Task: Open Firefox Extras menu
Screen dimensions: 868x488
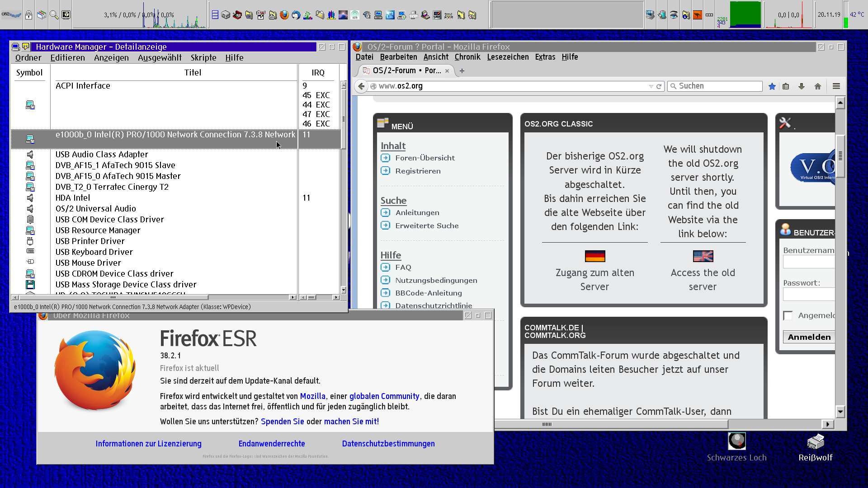Action: [545, 57]
